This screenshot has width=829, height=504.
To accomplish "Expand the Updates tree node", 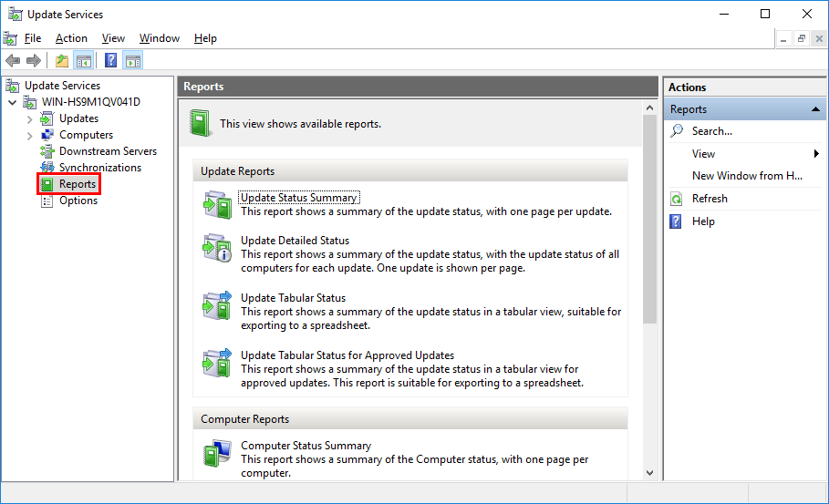I will pyautogui.click(x=29, y=119).
